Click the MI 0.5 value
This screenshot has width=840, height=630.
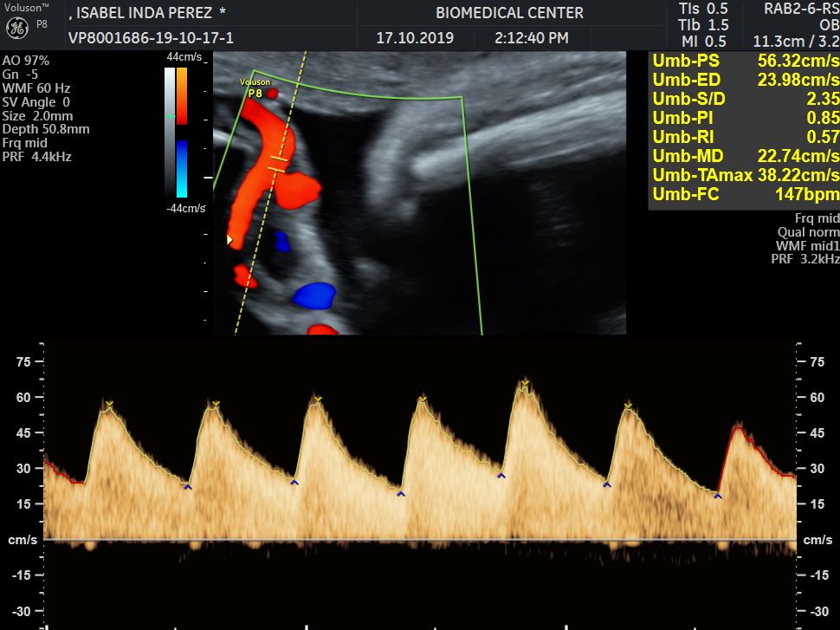click(704, 42)
